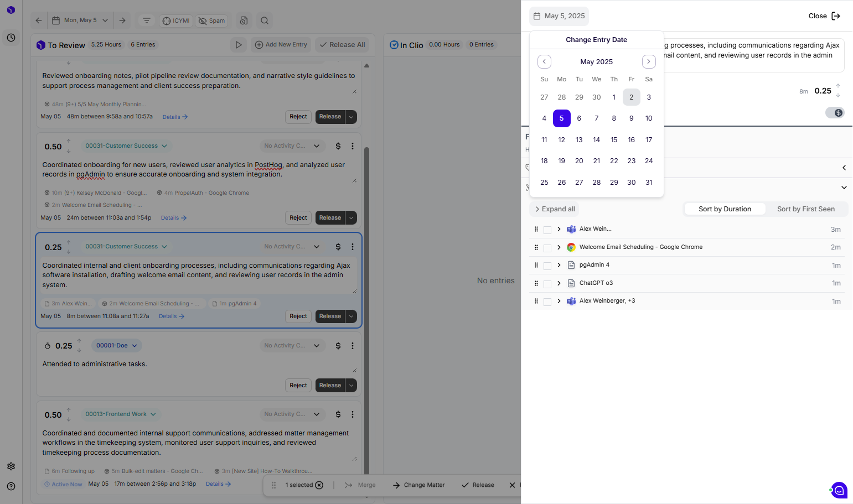The width and height of the screenshot is (853, 504).
Task: Open the 00001-Doe matter dropdown
Action: tap(117, 345)
